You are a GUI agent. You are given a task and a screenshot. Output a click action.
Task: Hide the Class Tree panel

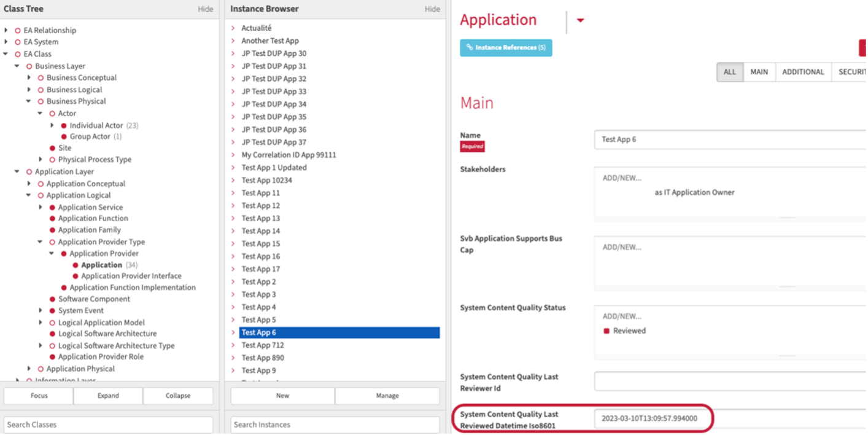[206, 9]
